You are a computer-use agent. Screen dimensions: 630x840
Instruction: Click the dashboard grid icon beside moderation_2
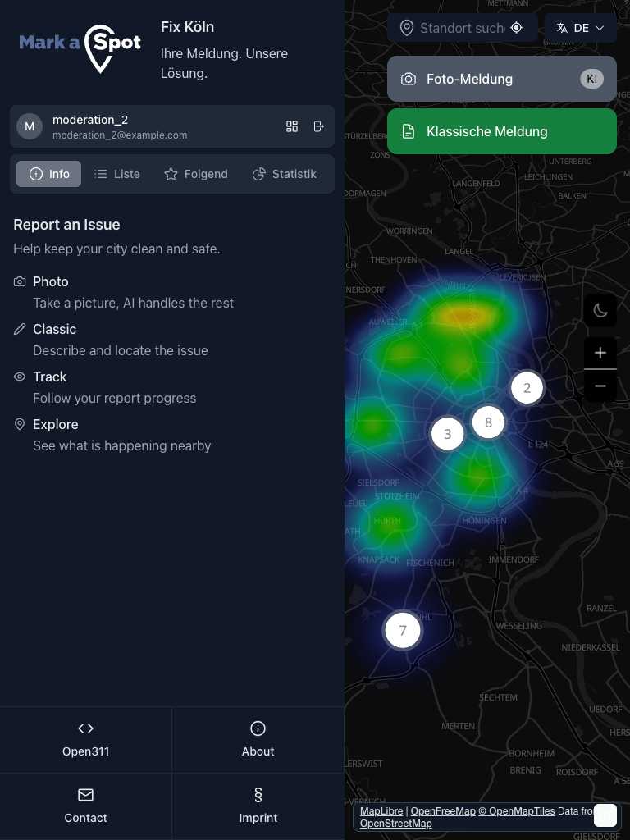point(292,126)
